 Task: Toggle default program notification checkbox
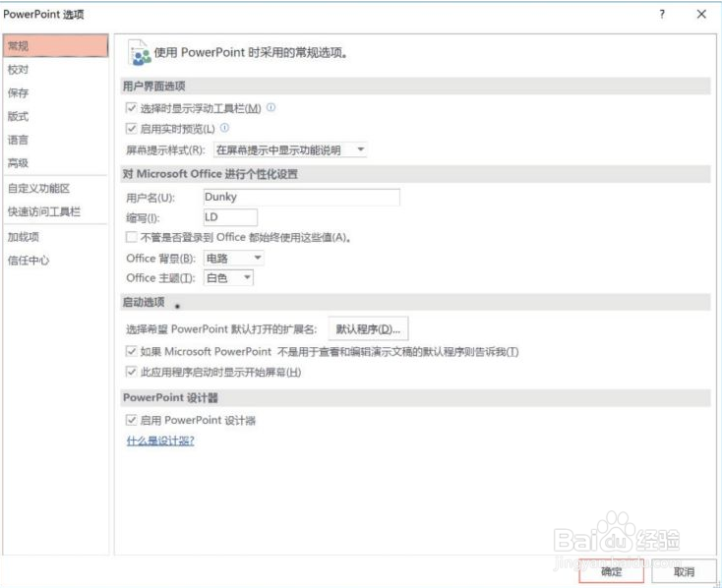(x=131, y=352)
